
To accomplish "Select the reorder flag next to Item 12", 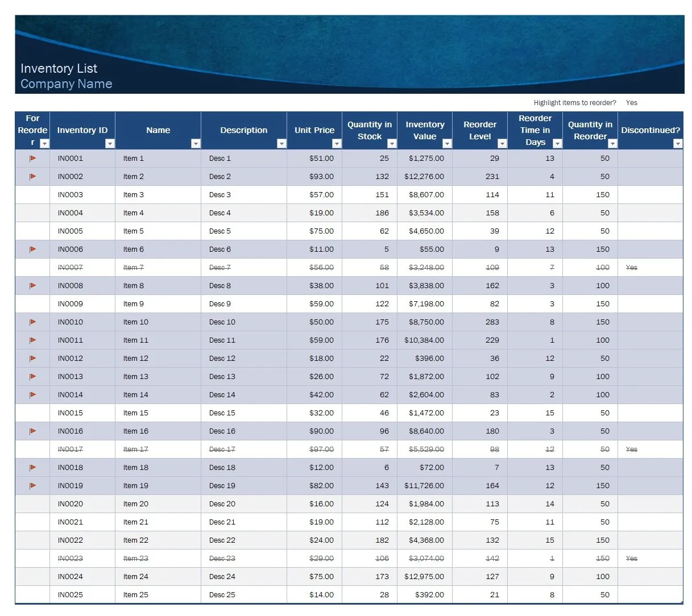I will (32, 359).
